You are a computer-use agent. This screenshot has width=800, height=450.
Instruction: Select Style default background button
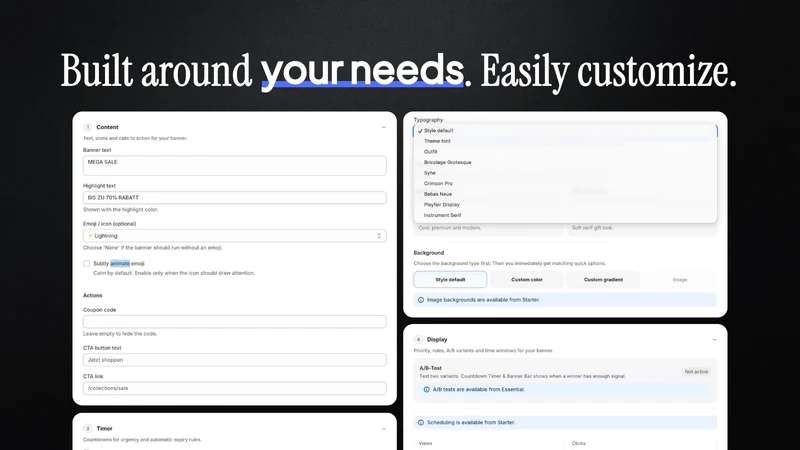point(450,280)
